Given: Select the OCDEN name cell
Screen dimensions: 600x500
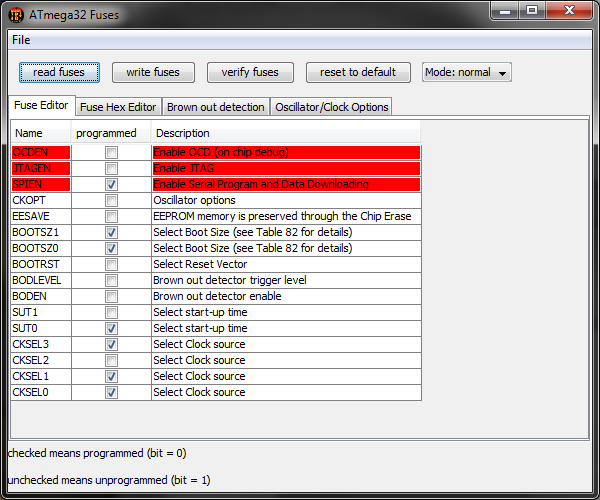Looking at the screenshot, I should pyautogui.click(x=41, y=152).
